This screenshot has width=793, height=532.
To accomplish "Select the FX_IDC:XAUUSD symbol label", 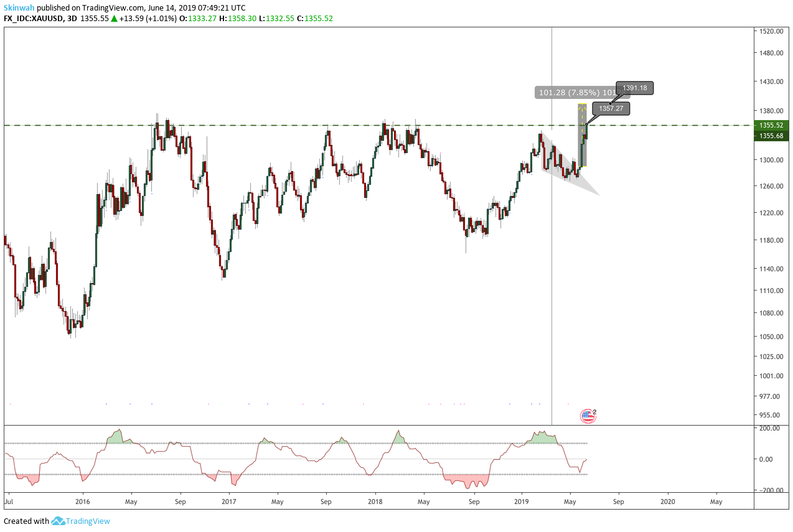I will [34, 19].
